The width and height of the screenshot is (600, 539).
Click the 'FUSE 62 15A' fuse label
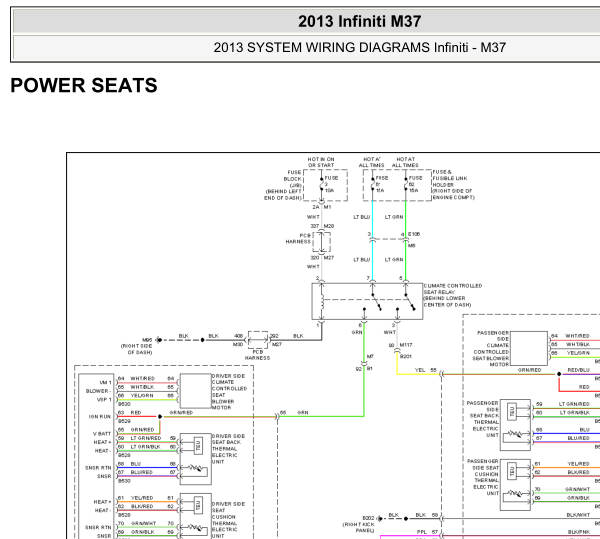[416, 184]
